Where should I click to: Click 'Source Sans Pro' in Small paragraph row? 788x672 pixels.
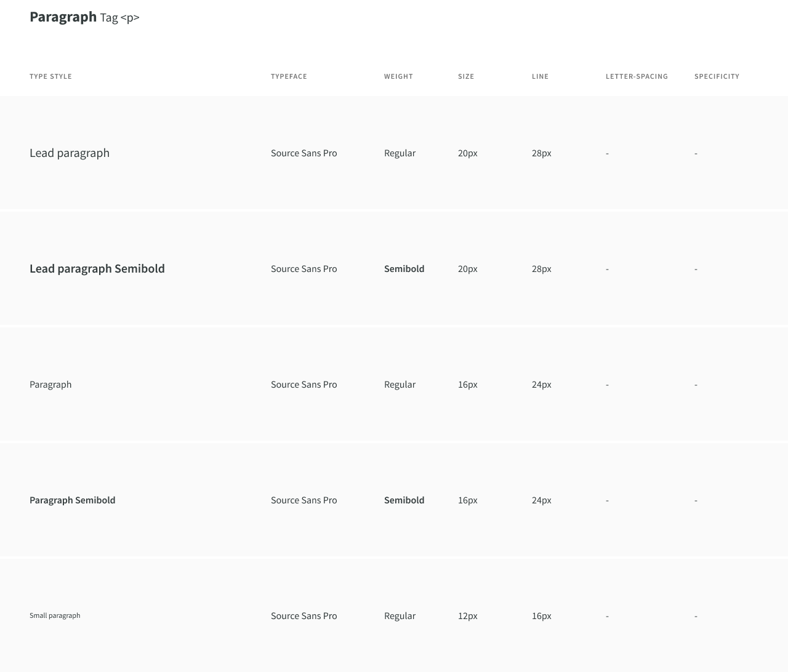pyautogui.click(x=304, y=616)
